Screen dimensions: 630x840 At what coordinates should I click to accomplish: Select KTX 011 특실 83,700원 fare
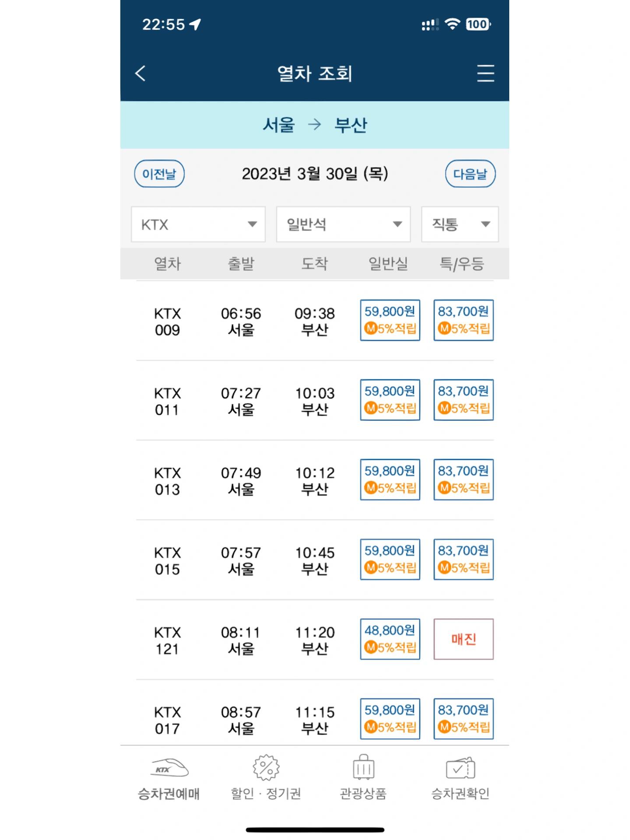(x=464, y=400)
